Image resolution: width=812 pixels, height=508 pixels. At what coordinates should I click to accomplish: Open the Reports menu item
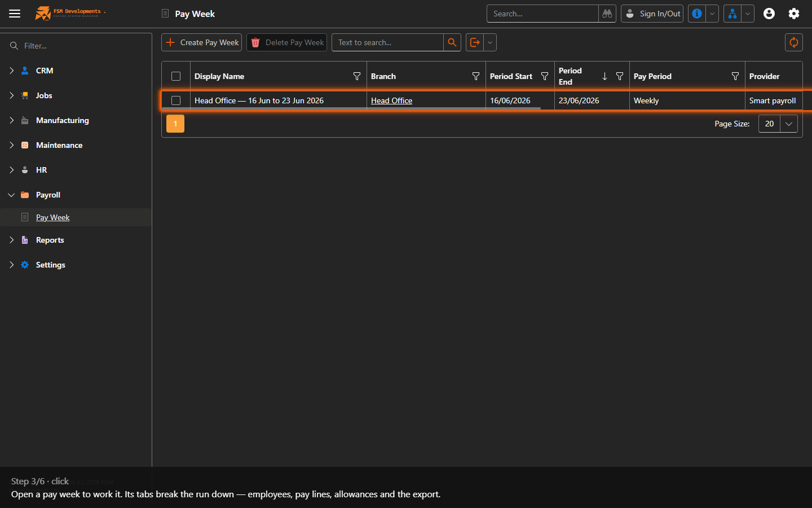50,240
